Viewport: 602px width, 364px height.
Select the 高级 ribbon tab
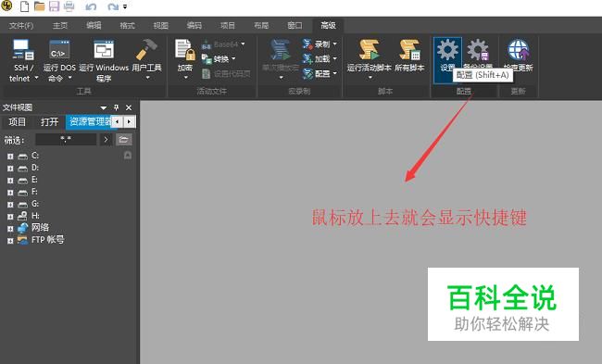[x=328, y=26]
